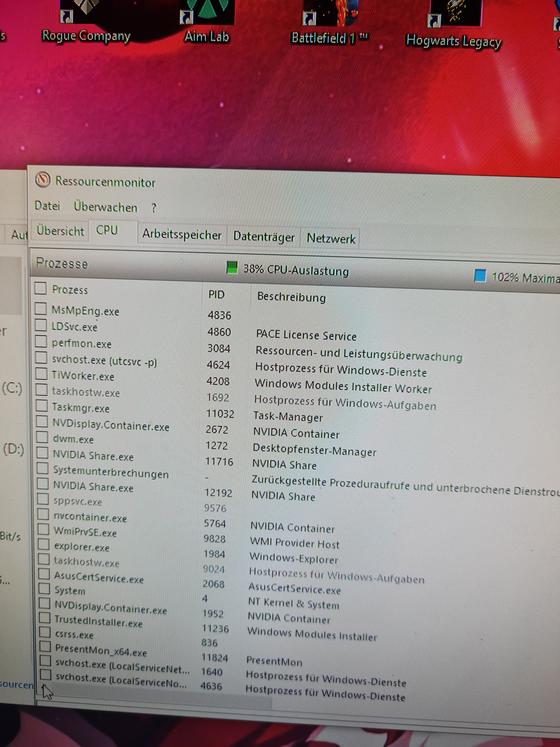
Task: Select the PresentMon_x64.exe checkbox
Action: pyautogui.click(x=45, y=646)
